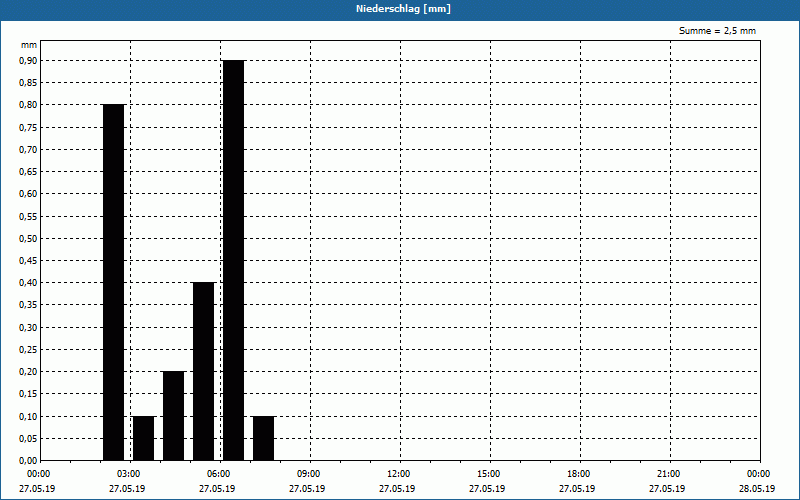800x500 pixels.
Task: Select the 0,80 y-axis value
Action: pos(28,105)
